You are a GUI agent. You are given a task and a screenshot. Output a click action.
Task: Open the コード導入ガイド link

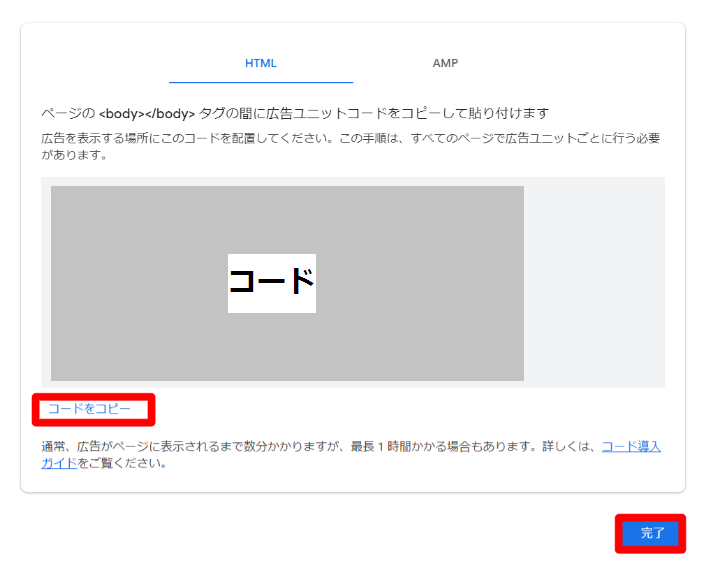(x=630, y=446)
